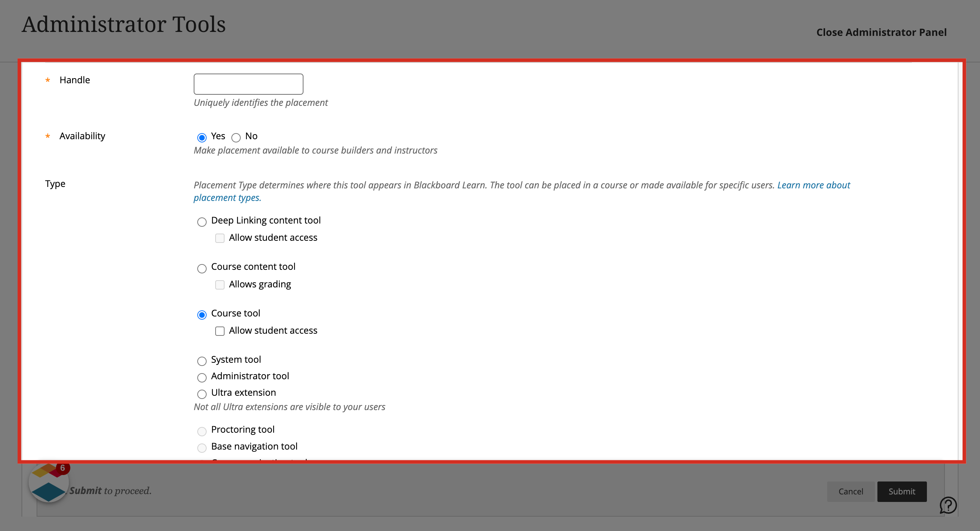Image resolution: width=980 pixels, height=531 pixels.
Task: Check Allow student access under Course tool
Action: 220,331
